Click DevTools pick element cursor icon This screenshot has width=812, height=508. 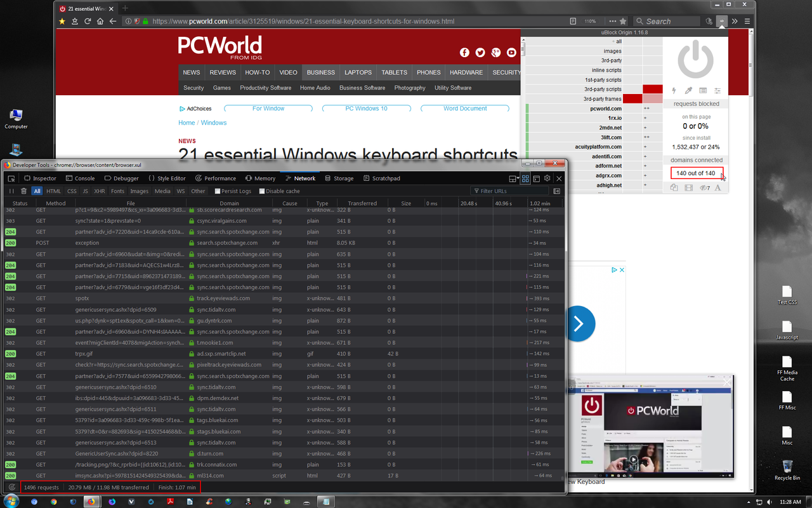click(x=11, y=178)
